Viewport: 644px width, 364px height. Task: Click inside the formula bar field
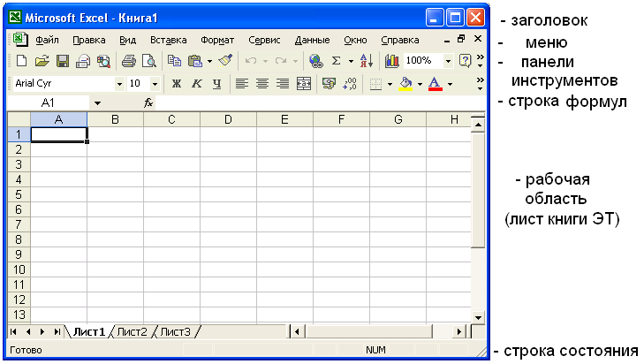coord(321,103)
